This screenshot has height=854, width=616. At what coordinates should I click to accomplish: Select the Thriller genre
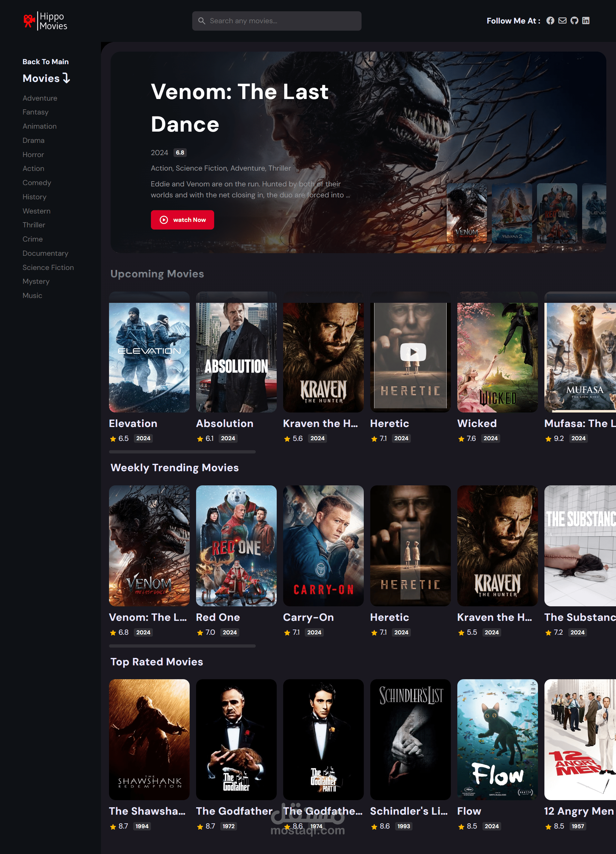pos(34,225)
